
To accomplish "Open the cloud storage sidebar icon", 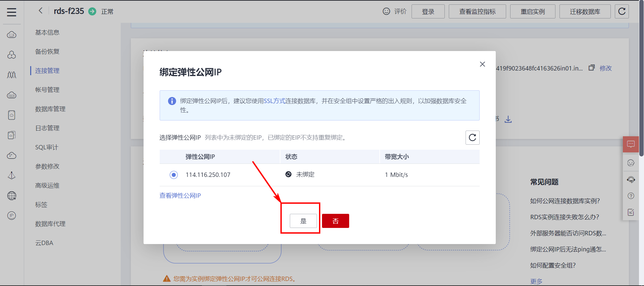I will click(12, 95).
